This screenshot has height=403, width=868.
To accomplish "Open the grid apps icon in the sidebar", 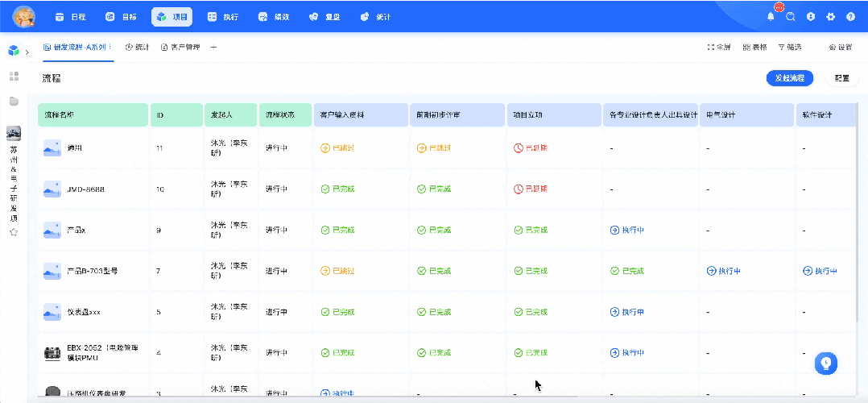I will click(14, 76).
